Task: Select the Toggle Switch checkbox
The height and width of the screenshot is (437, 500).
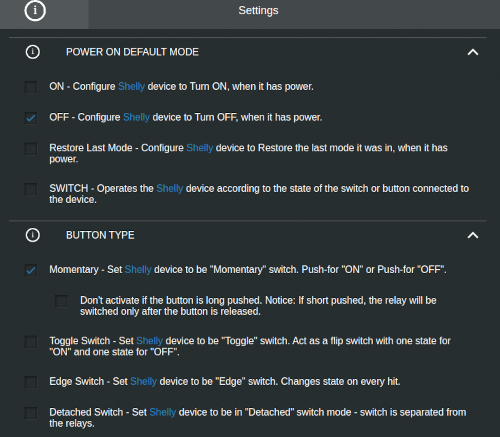Action: [x=31, y=341]
